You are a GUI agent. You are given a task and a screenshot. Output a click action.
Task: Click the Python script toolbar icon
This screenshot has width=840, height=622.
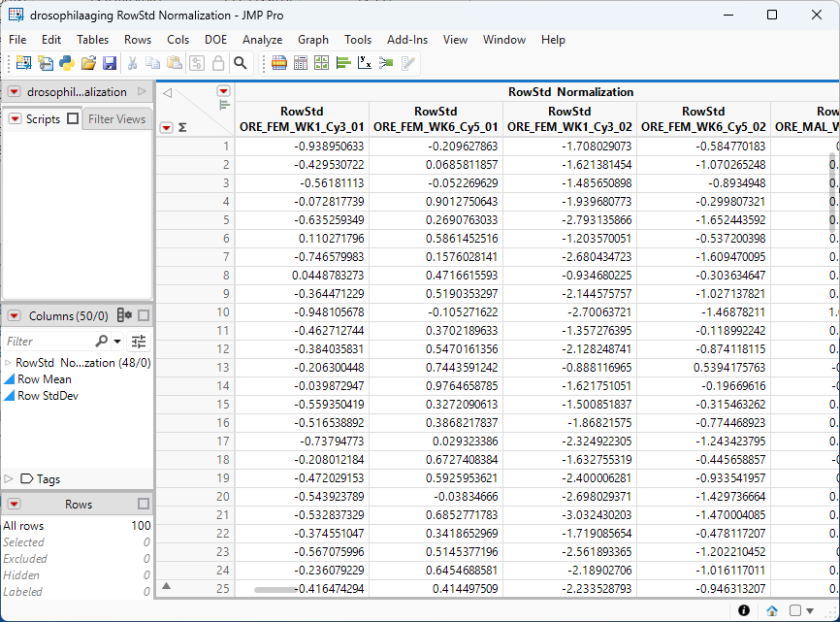[67, 62]
